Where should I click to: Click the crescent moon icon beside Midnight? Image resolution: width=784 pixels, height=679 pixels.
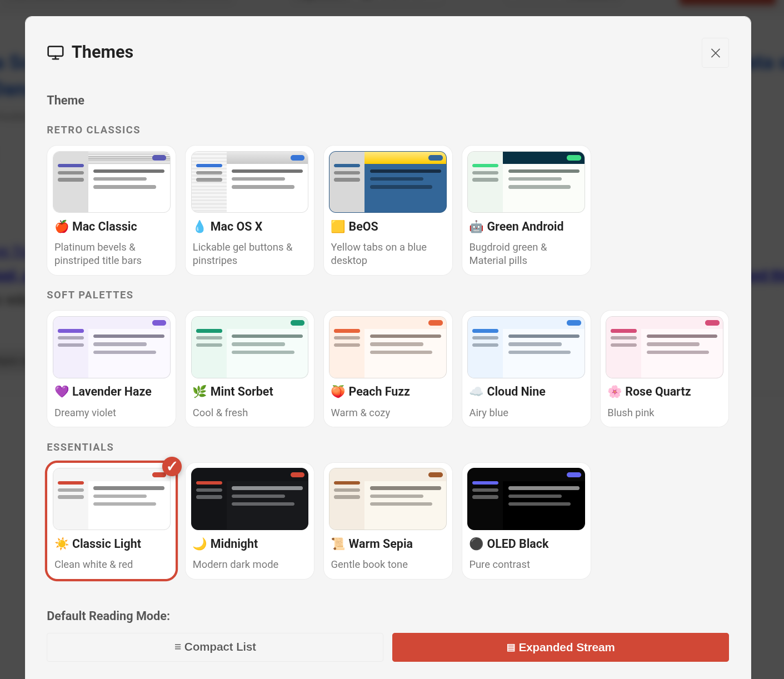pyautogui.click(x=199, y=544)
